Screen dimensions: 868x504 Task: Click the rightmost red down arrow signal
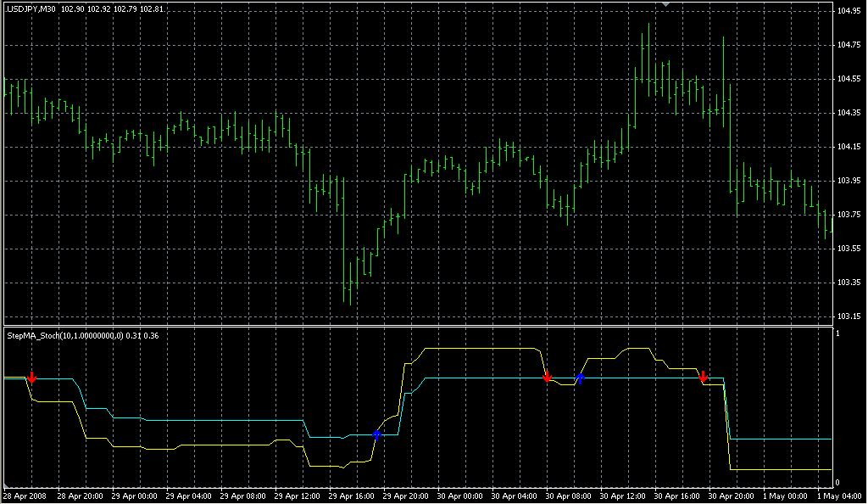pos(704,377)
